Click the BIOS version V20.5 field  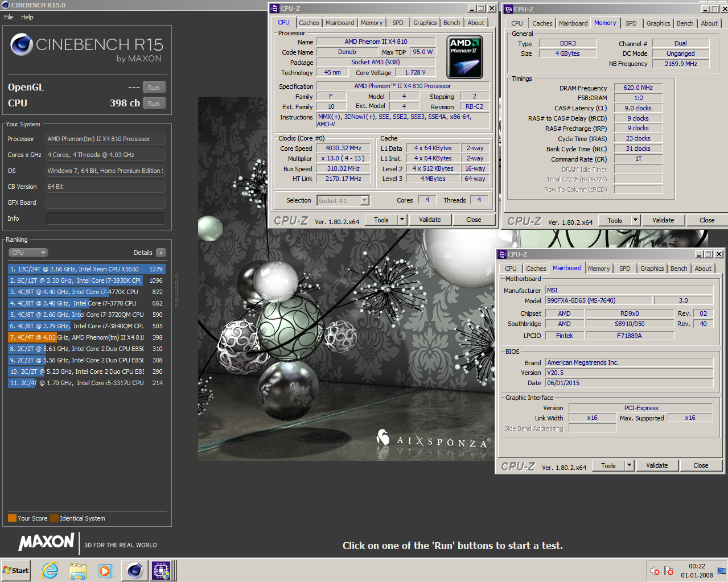629,373
